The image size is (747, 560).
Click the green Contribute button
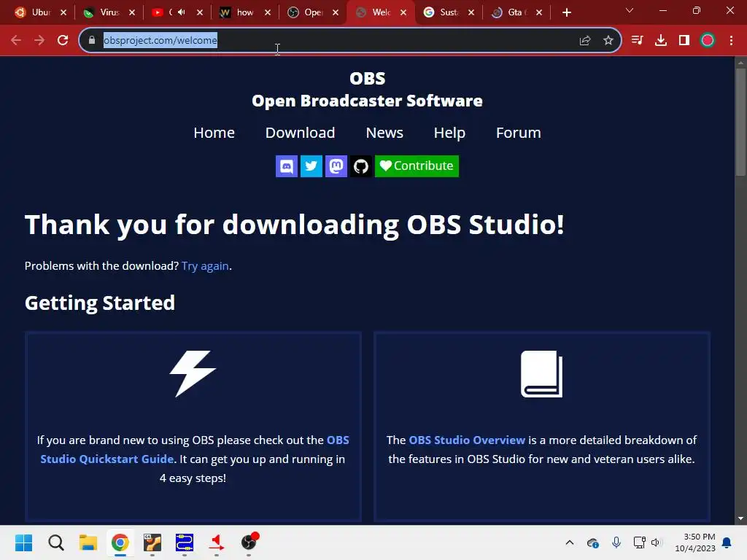coord(417,166)
